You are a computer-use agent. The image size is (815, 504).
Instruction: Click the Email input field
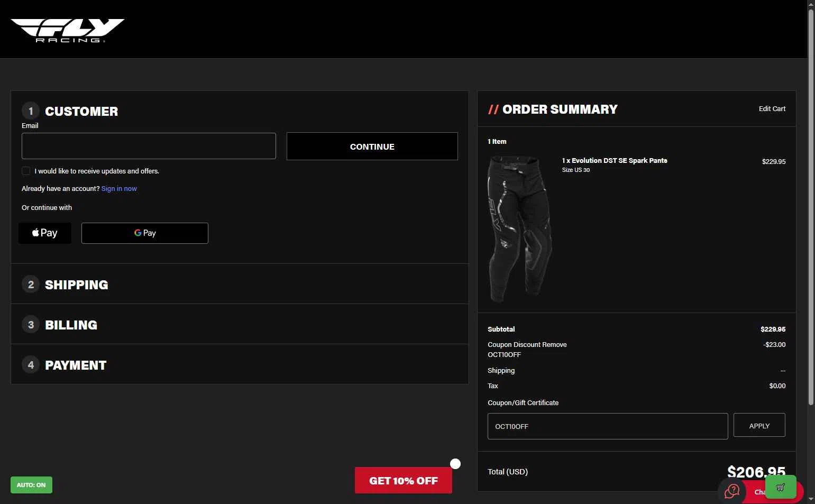(x=149, y=146)
